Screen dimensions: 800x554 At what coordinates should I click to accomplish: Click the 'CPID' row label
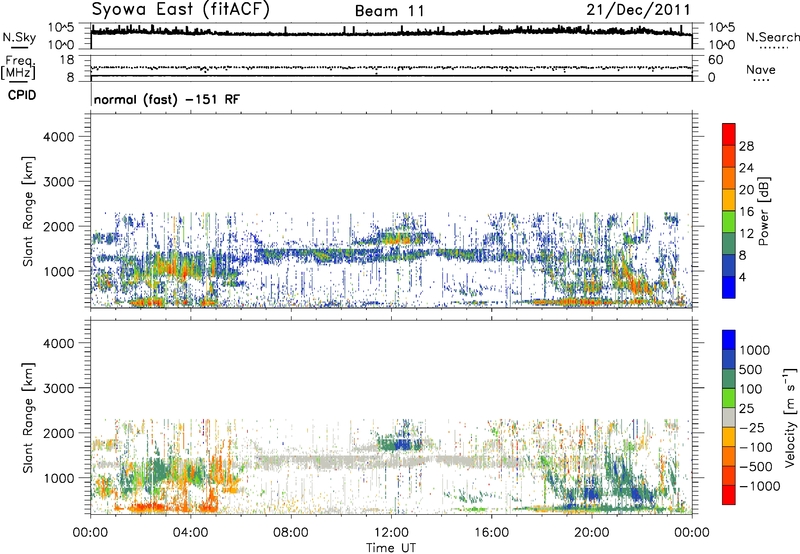[22, 95]
